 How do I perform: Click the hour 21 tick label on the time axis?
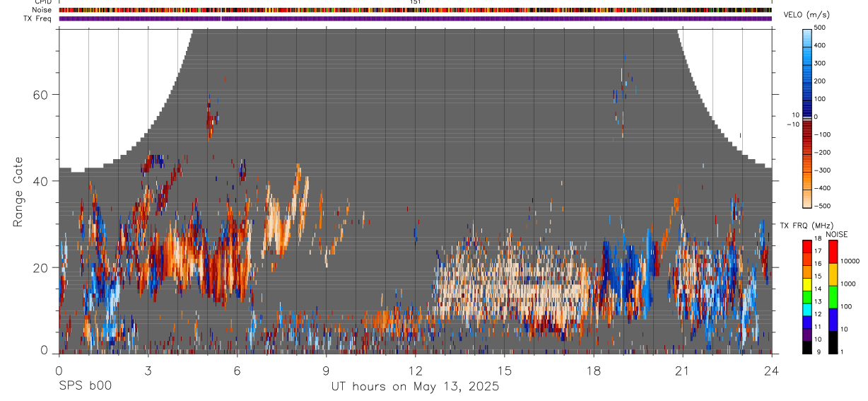[x=683, y=370]
